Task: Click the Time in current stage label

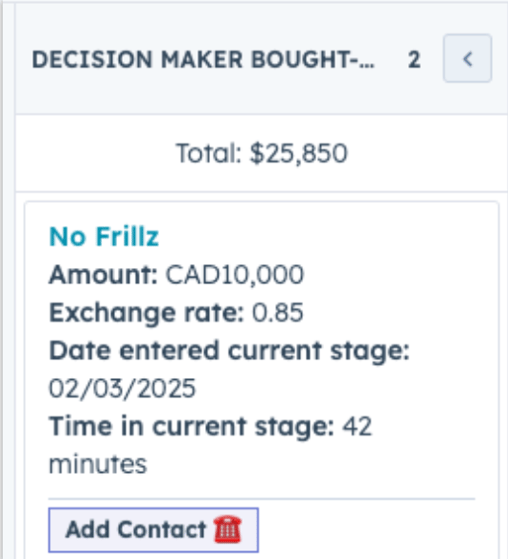Action: (192, 427)
